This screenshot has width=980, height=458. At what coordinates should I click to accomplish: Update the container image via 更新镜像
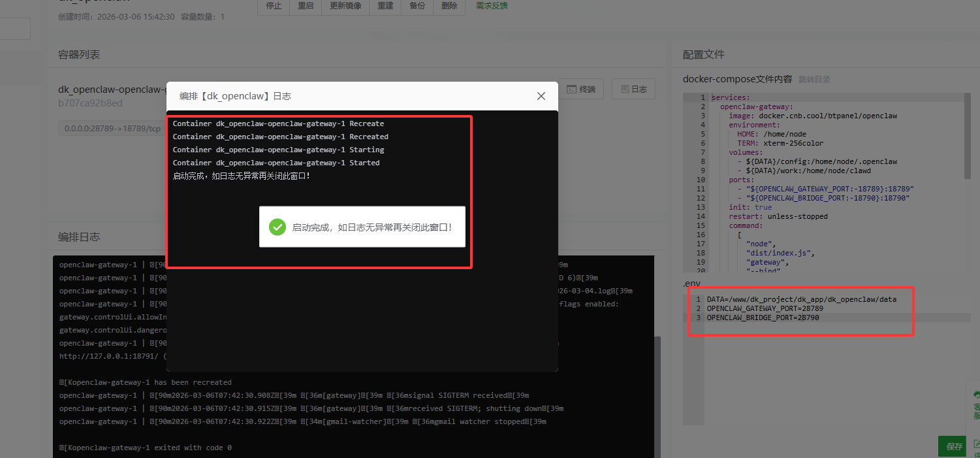click(x=345, y=6)
